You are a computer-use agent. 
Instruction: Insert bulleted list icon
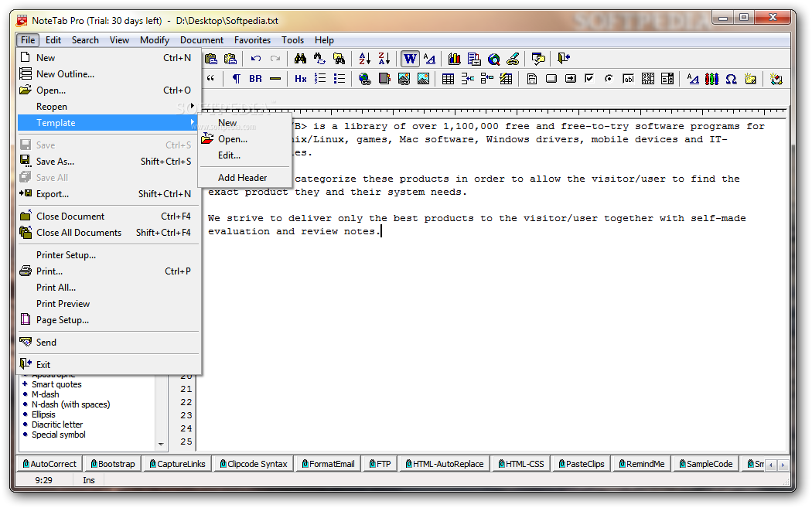339,79
